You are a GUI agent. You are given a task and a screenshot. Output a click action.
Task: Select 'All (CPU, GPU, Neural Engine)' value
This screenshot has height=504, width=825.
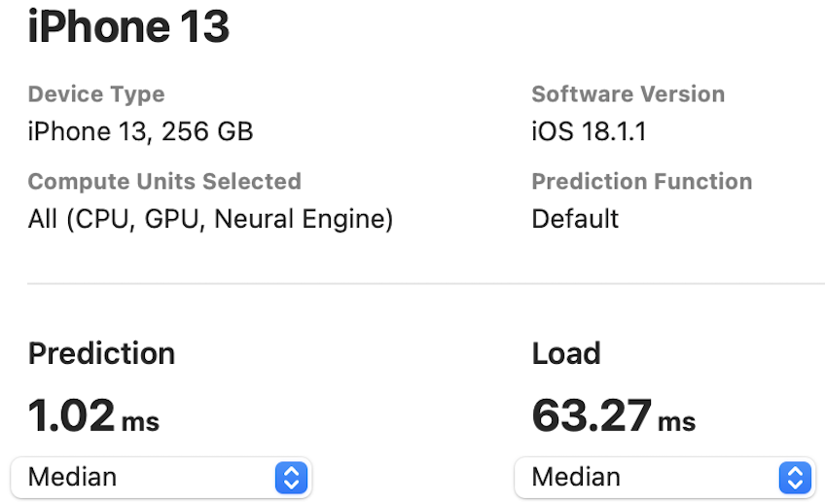pyautogui.click(x=210, y=219)
